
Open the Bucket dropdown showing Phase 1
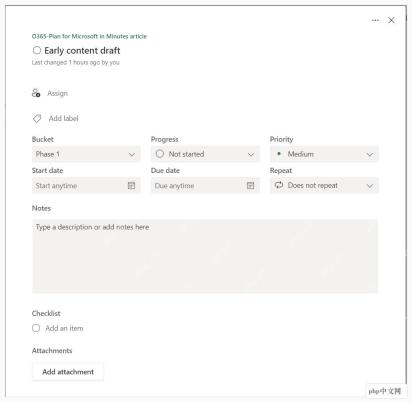(86, 154)
